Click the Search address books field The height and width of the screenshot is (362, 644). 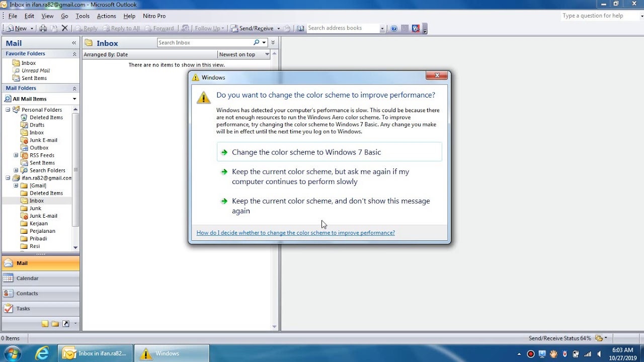coord(343,28)
